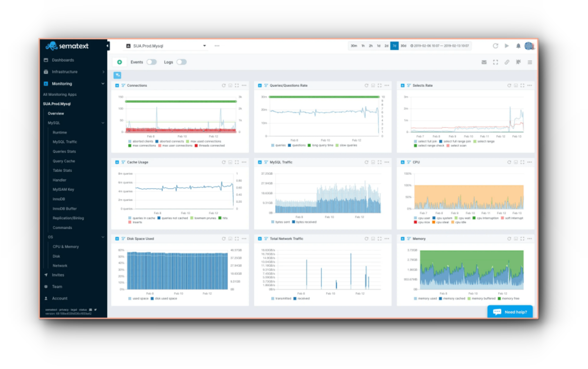
Task: Open InnoDB Buffer sidebar item
Action: tap(65, 209)
